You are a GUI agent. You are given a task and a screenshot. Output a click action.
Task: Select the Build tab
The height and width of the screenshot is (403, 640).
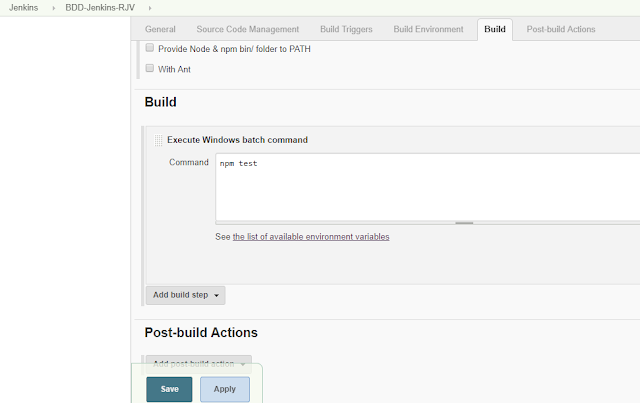click(x=494, y=29)
